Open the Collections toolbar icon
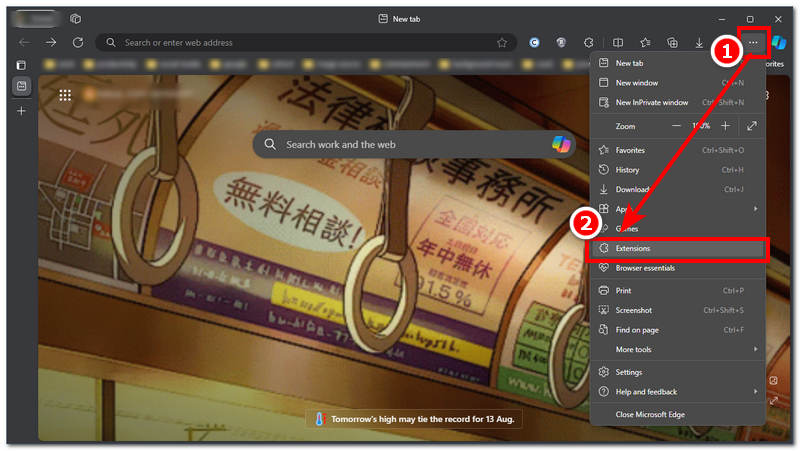 [x=673, y=43]
